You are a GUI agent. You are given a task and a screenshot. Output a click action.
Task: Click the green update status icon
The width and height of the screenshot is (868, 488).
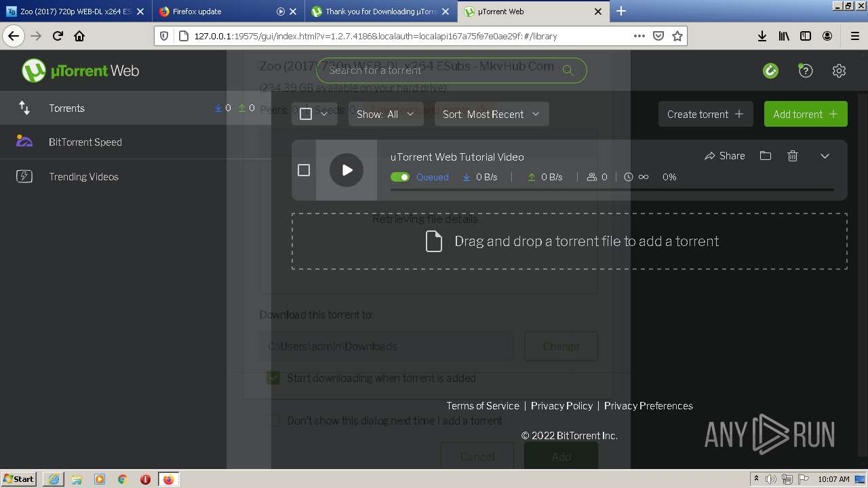[x=770, y=70]
